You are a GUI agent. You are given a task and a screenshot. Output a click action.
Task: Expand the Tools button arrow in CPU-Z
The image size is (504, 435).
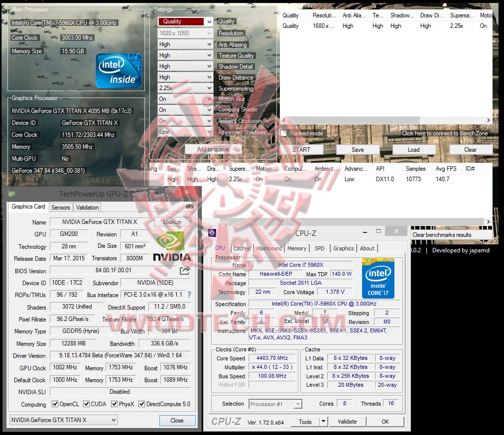click(323, 421)
